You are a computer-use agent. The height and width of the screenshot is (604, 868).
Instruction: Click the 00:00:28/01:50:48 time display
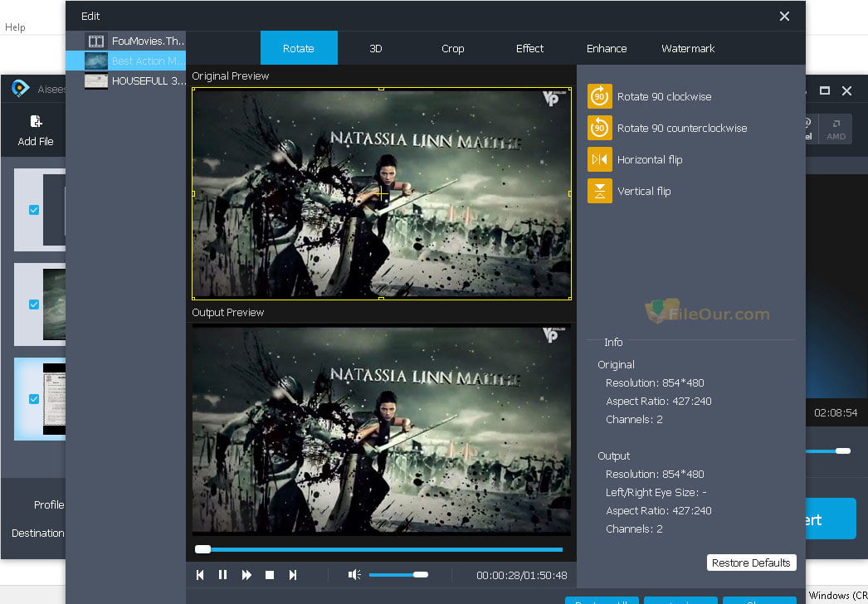[521, 575]
